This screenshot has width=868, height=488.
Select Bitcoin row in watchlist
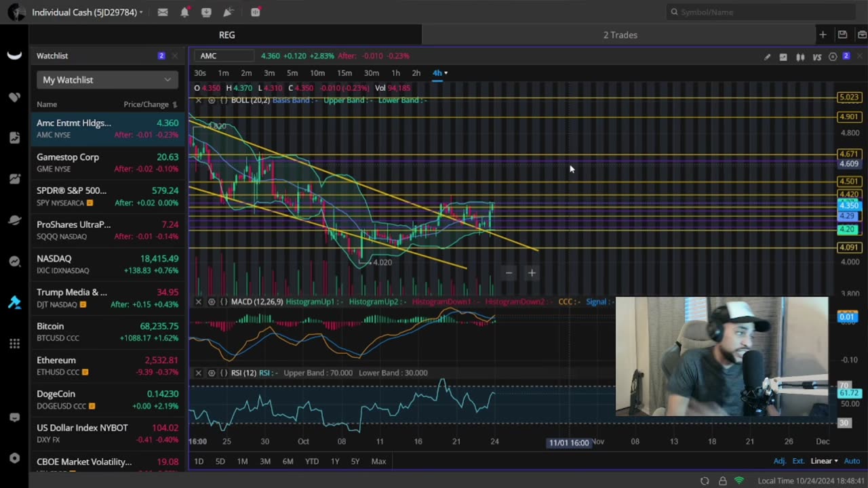[107, 332]
